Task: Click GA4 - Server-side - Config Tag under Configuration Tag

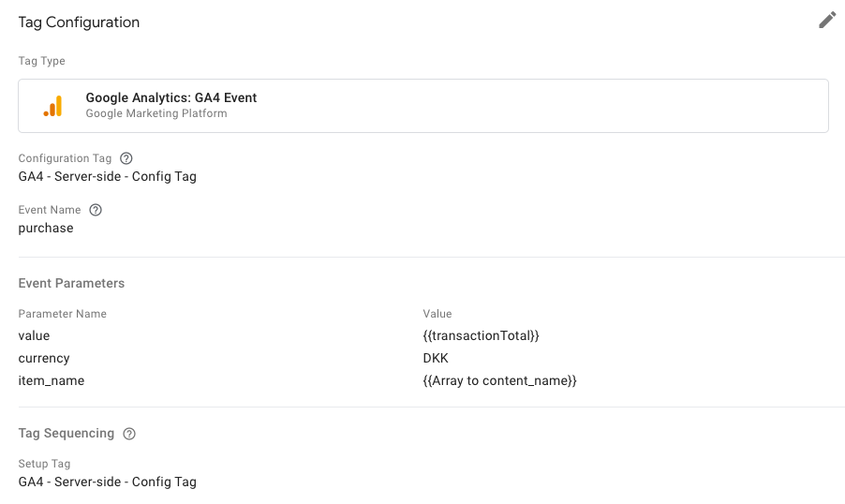Action: click(x=107, y=177)
